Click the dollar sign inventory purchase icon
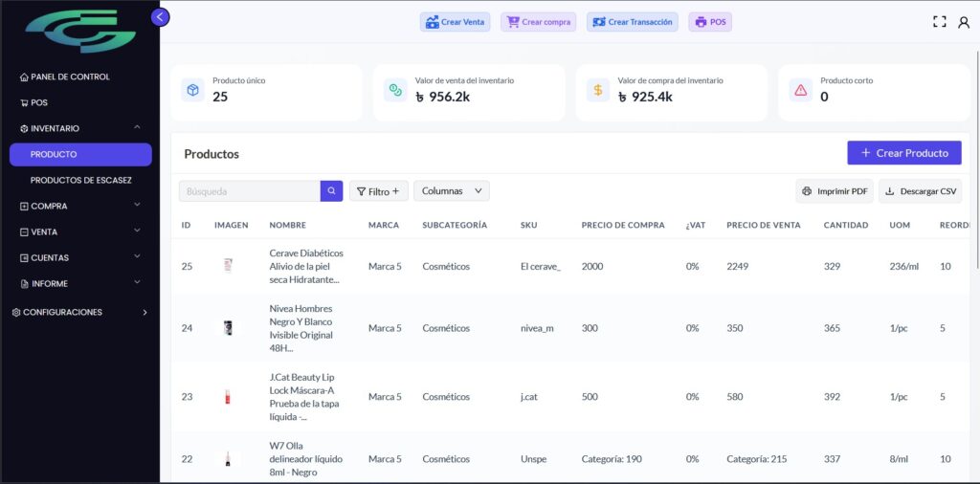980x484 pixels. pos(598,90)
